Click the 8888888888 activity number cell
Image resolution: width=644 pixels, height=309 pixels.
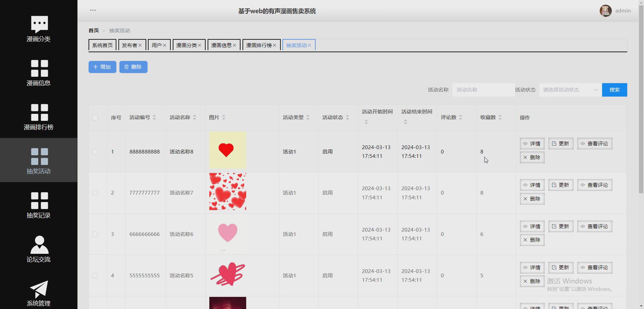tap(145, 152)
